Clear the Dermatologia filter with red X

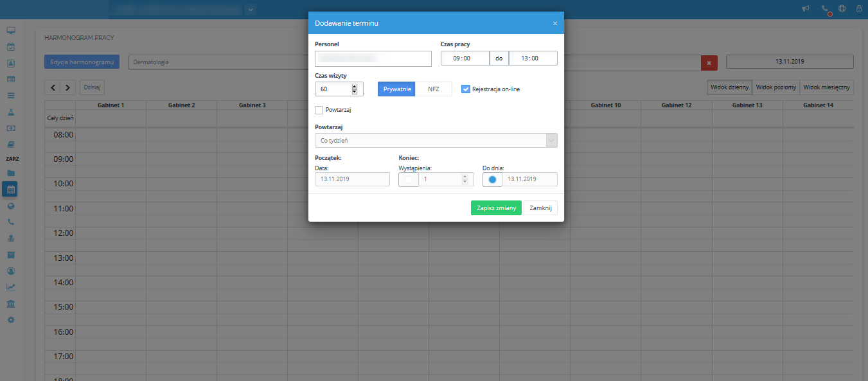tap(708, 62)
